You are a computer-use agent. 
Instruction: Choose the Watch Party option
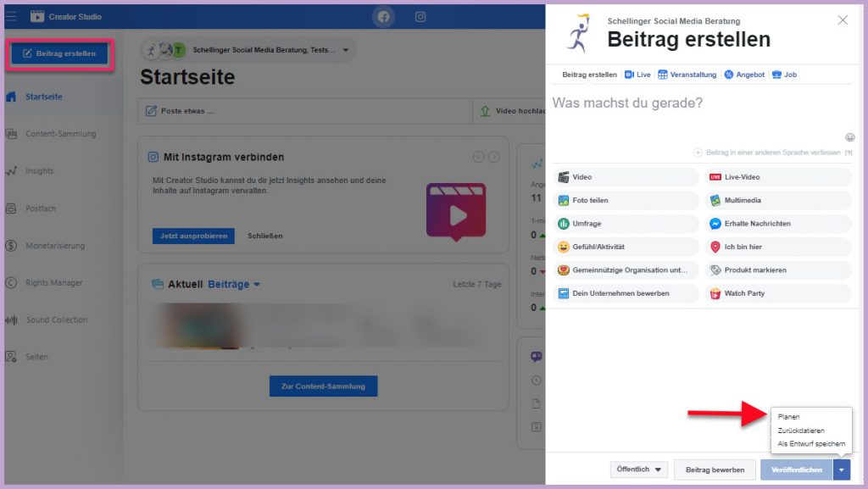point(778,293)
